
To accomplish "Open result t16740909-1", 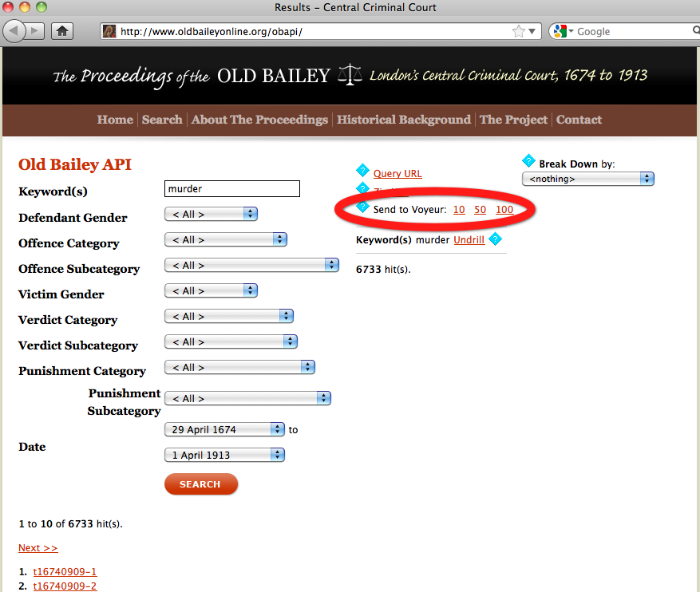I will pos(65,571).
